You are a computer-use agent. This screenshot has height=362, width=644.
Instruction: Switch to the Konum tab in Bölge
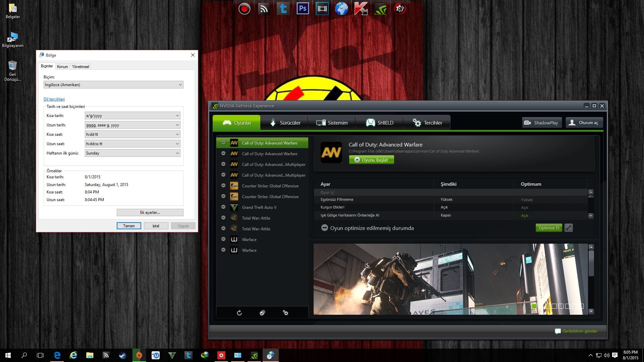click(x=62, y=67)
